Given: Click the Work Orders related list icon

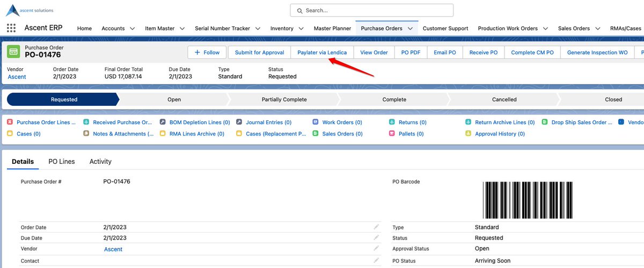Looking at the screenshot, I should tap(316, 122).
